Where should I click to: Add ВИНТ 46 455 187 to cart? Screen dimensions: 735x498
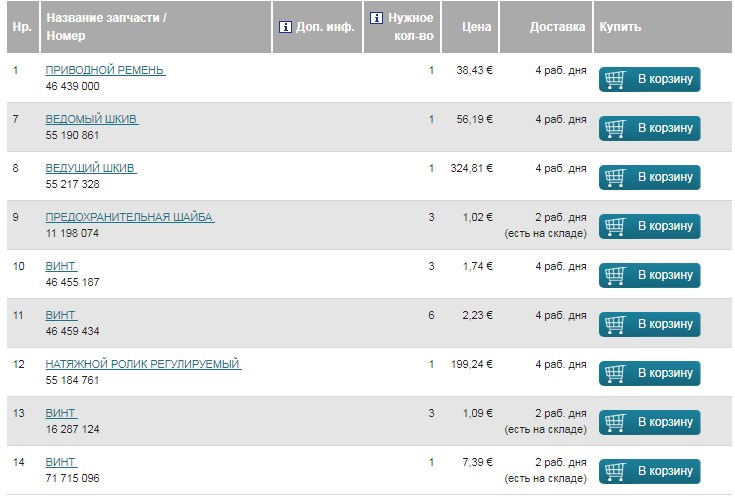[x=650, y=276]
